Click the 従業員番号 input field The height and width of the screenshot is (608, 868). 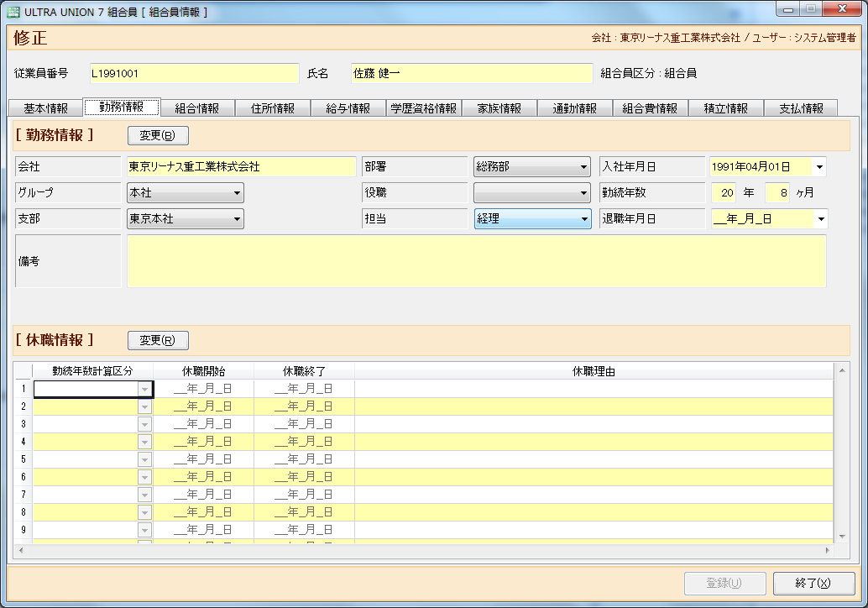coord(194,73)
